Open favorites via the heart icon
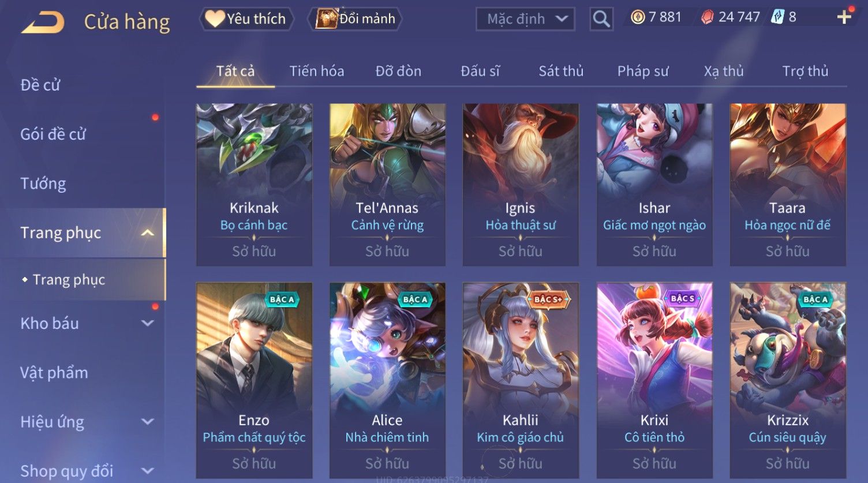The image size is (868, 483). [x=215, y=19]
